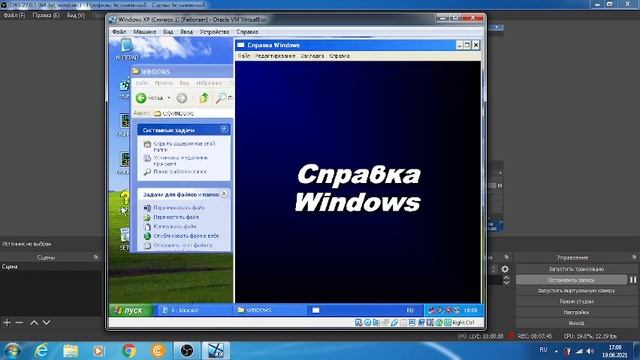This screenshot has height=360, width=640.
Task: Click Скрыть содержимое этой папки link
Action: coord(184,147)
